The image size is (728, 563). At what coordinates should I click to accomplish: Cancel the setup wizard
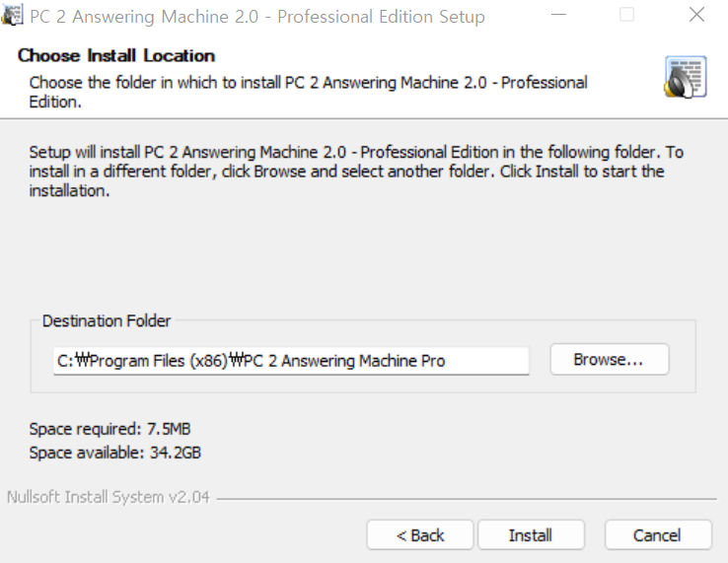[658, 535]
